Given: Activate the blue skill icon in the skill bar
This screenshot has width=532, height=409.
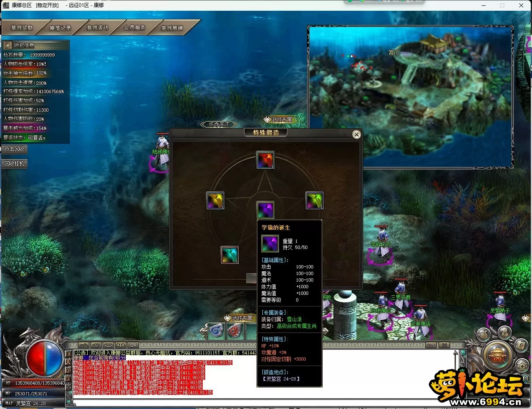Looking at the screenshot, I should tap(216, 331).
